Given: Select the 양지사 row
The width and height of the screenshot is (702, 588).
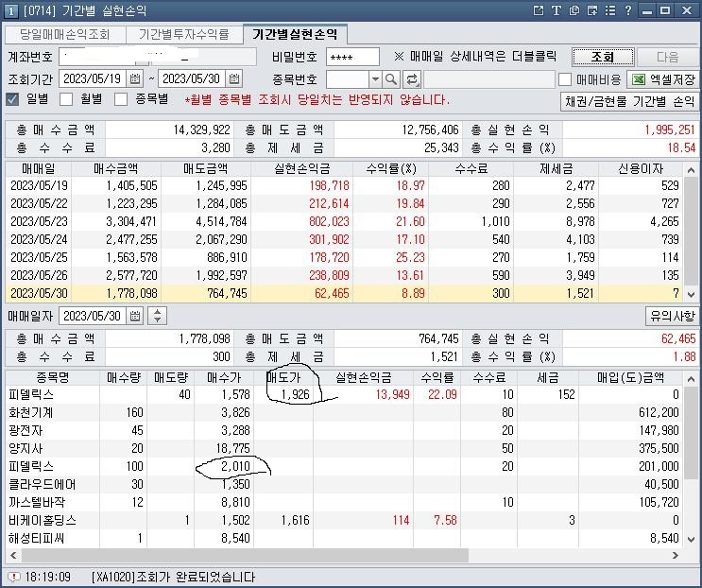Looking at the screenshot, I should click(x=344, y=448).
